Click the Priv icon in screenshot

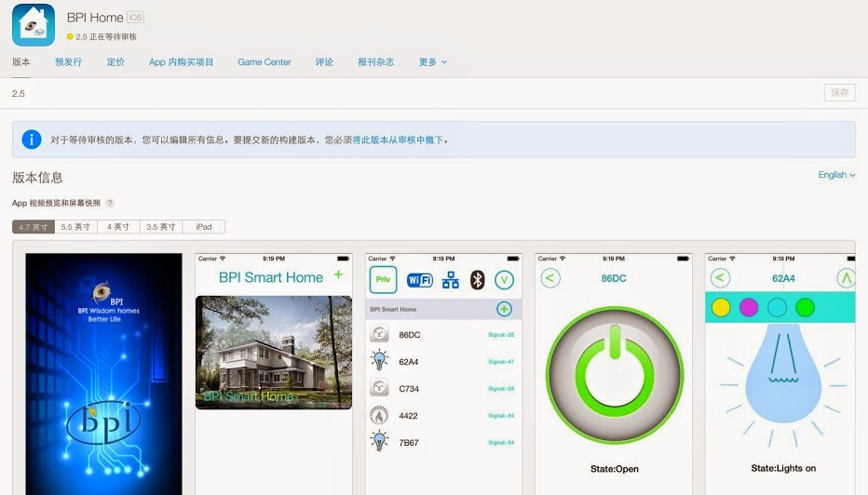click(383, 279)
